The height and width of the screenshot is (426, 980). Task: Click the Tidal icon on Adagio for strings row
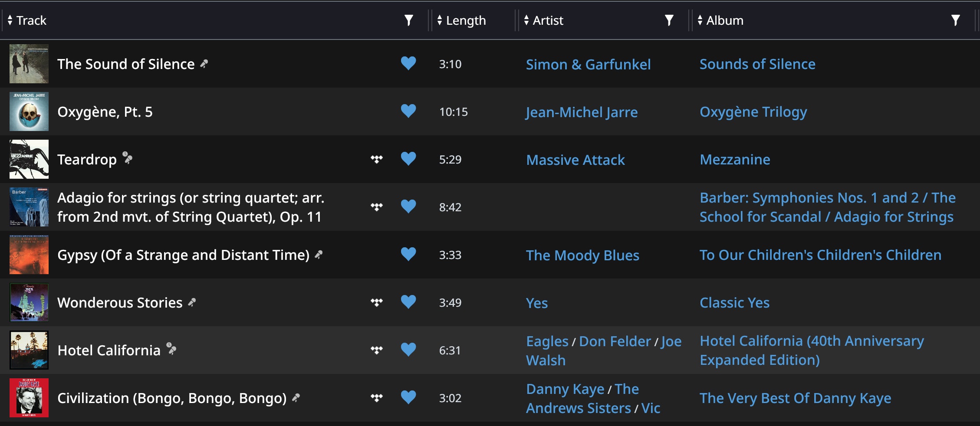pos(376,207)
